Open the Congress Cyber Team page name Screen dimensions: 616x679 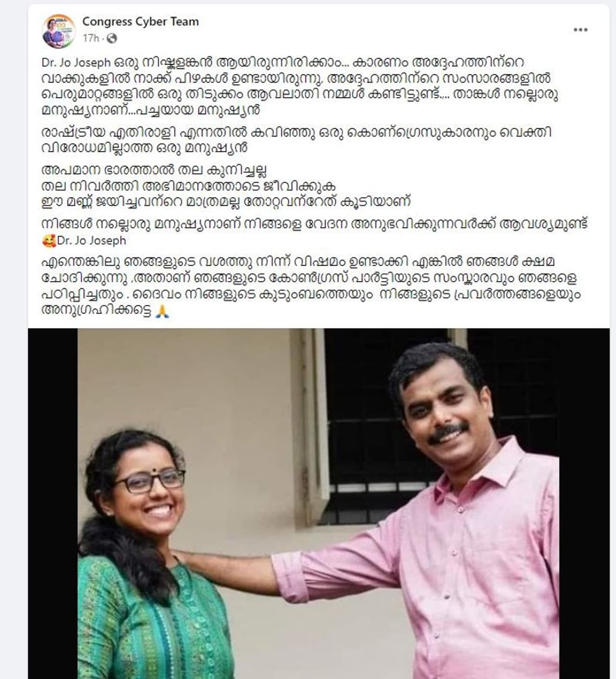point(141,22)
